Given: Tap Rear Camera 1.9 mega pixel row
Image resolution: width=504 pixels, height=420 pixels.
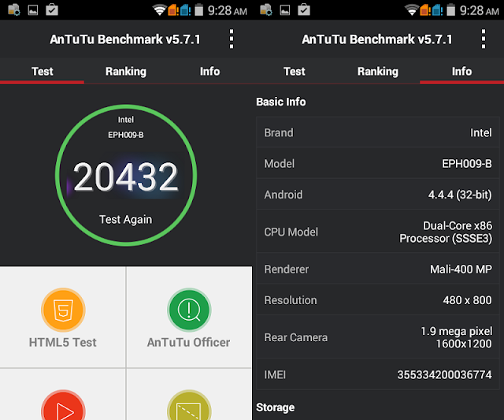Looking at the screenshot, I should tap(378, 337).
